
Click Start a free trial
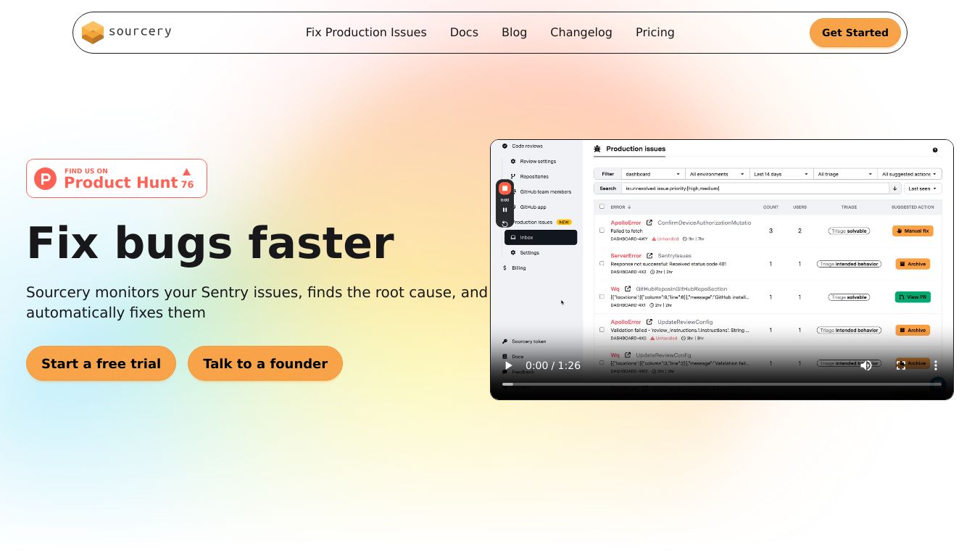click(x=101, y=363)
